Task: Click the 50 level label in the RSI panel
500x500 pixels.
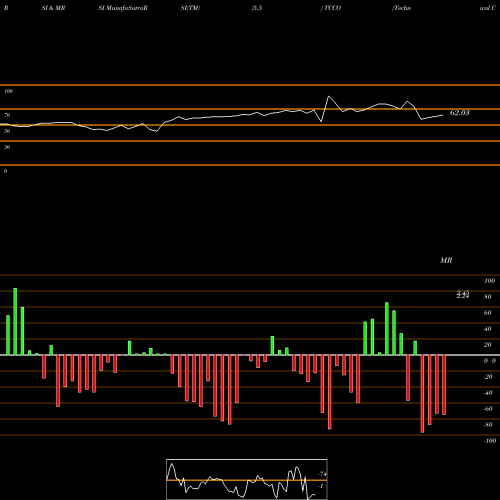Action: click(7, 131)
